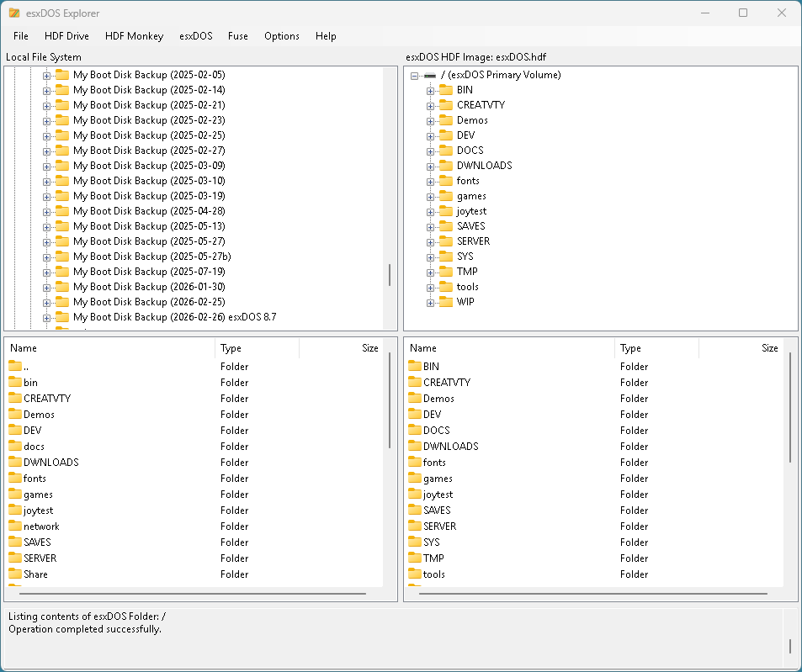
Task: Click Share folder icon in local file list
Action: [x=15, y=574]
